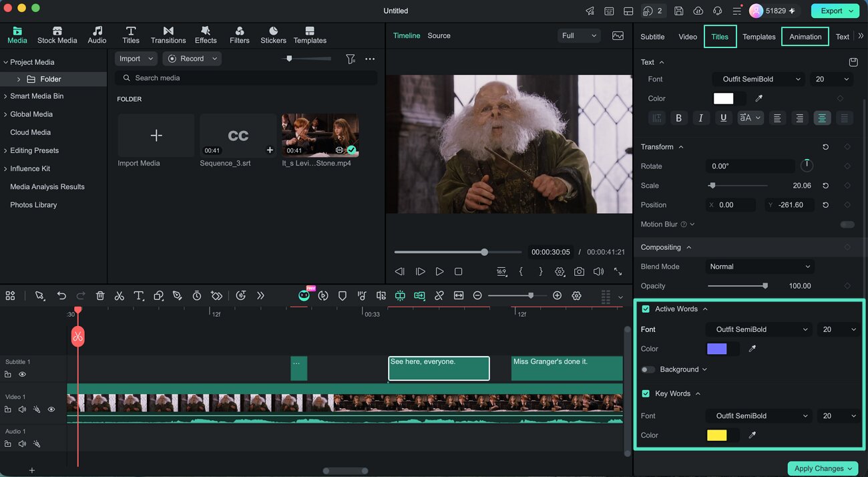
Task: Click the Search media field
Action: tap(246, 78)
